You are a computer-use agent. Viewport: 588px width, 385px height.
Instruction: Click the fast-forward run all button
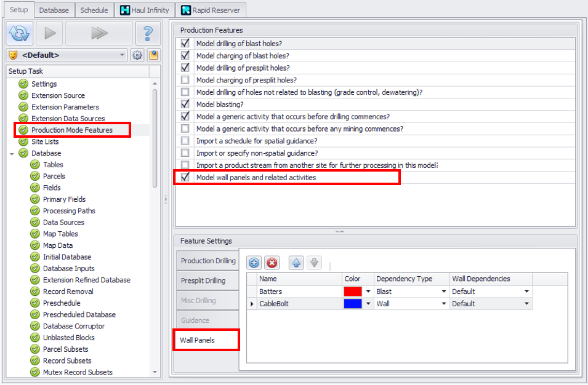pyautogui.click(x=99, y=33)
